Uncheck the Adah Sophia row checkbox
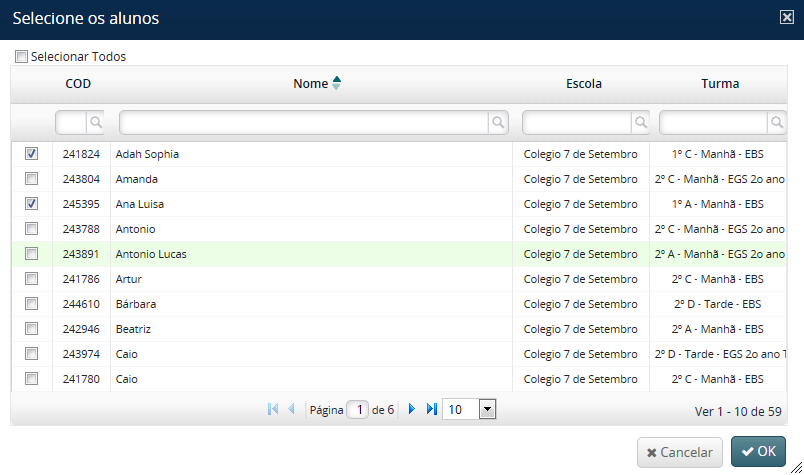This screenshot has width=804, height=475. pyautogui.click(x=31, y=154)
